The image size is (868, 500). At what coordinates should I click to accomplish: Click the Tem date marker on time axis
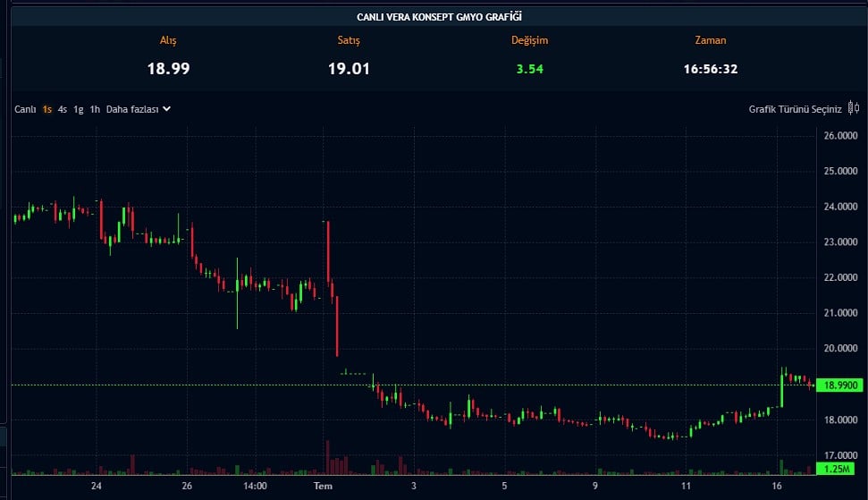click(x=323, y=486)
